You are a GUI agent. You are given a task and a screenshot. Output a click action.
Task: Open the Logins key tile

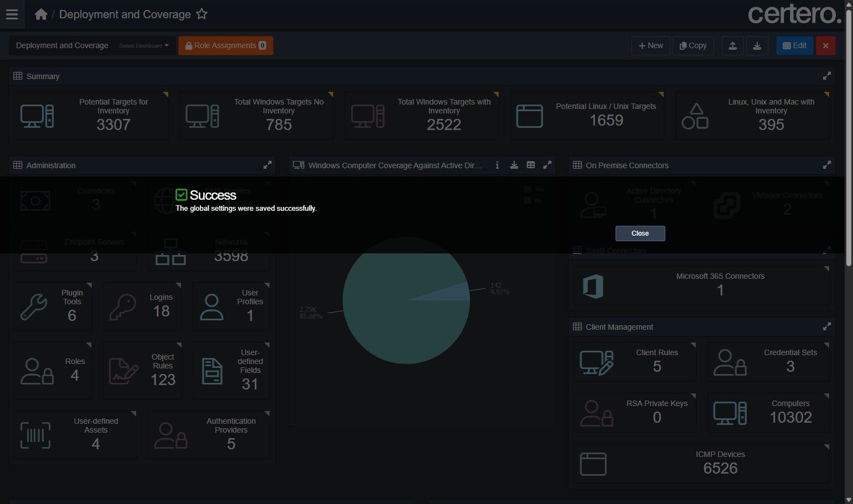142,306
